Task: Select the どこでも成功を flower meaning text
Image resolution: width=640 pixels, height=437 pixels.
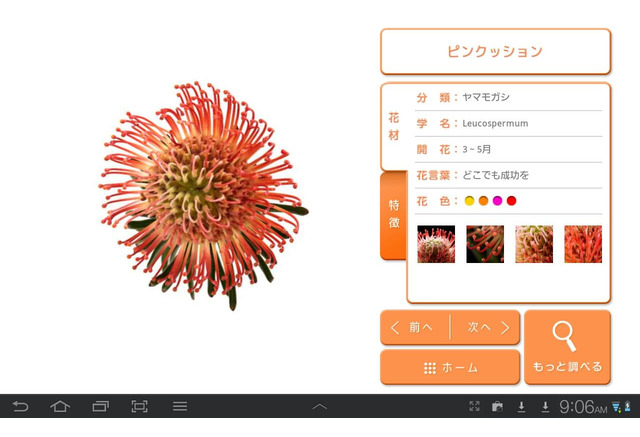Action: point(496,175)
